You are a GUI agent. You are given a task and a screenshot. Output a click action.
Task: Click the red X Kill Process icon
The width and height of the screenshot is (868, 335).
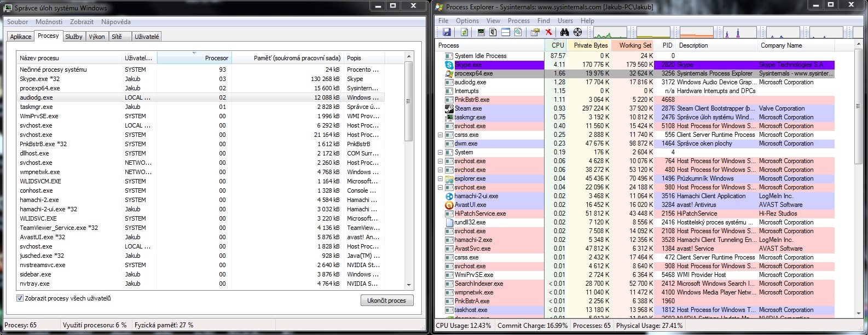[x=548, y=32]
